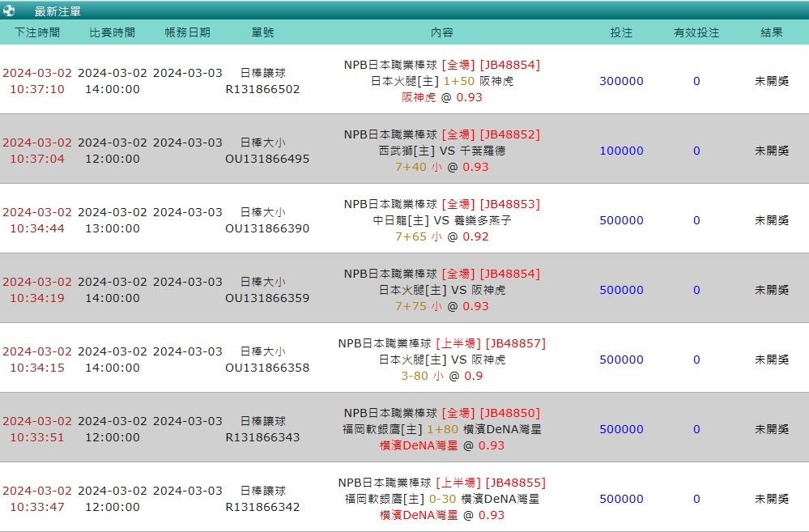
Task: Click bet time 10:34:15
Action: pyautogui.click(x=37, y=368)
